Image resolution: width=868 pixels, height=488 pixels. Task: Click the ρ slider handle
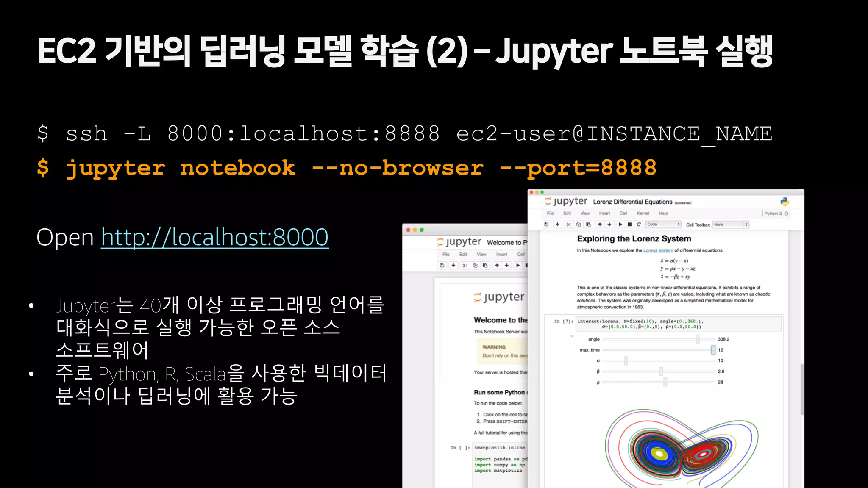pos(665,382)
